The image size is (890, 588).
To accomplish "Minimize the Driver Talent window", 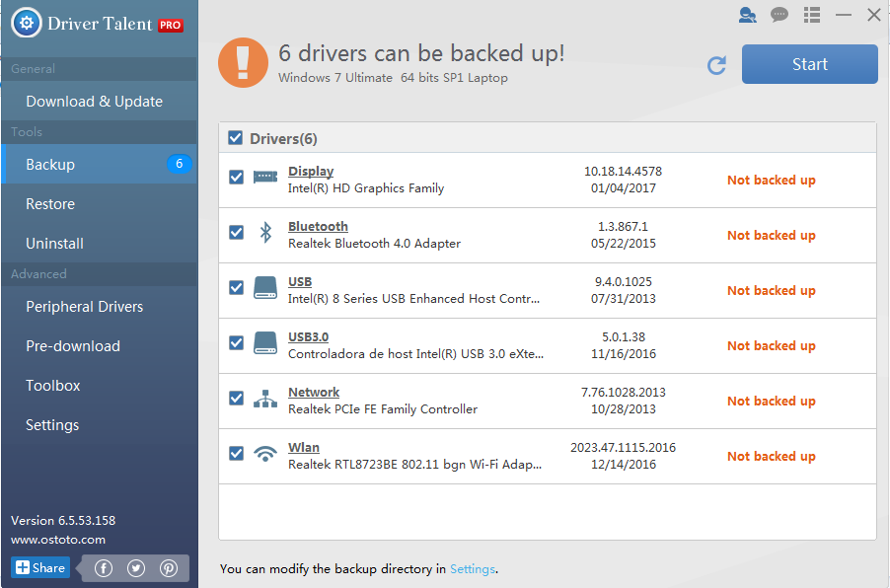I will [x=844, y=15].
